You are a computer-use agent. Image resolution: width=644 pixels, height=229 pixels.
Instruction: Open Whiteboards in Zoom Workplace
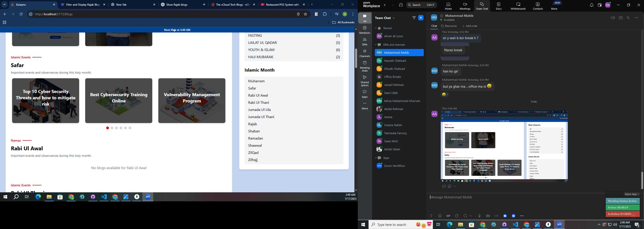click(x=518, y=6)
